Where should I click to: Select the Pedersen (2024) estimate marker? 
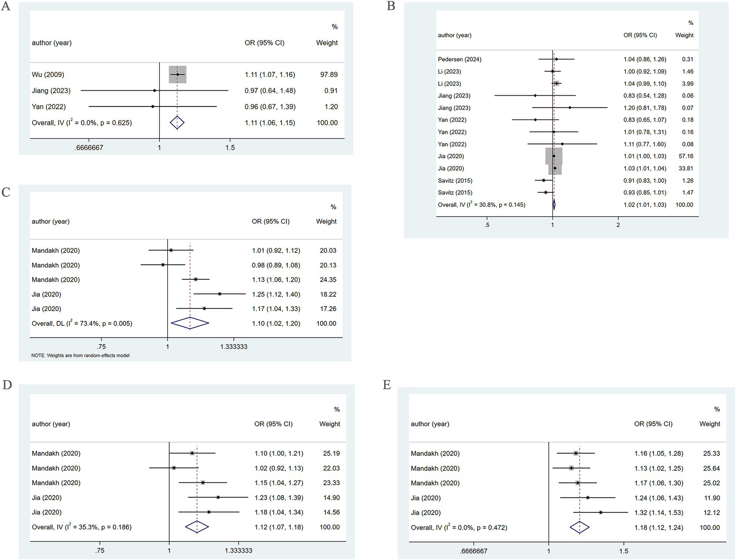click(x=556, y=59)
